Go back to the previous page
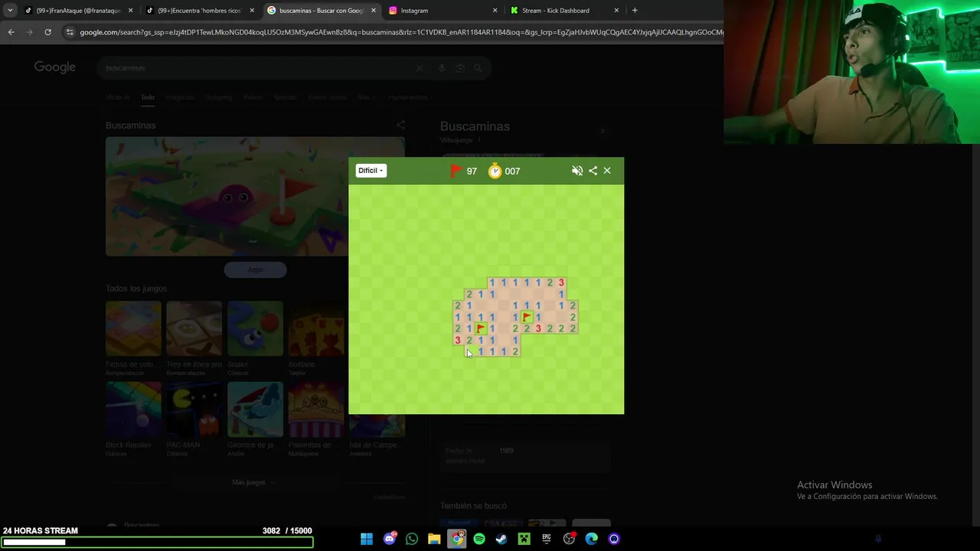 click(x=11, y=32)
